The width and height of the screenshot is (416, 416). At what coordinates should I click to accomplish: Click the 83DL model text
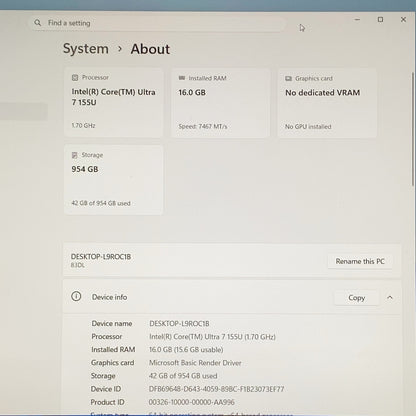coord(77,265)
